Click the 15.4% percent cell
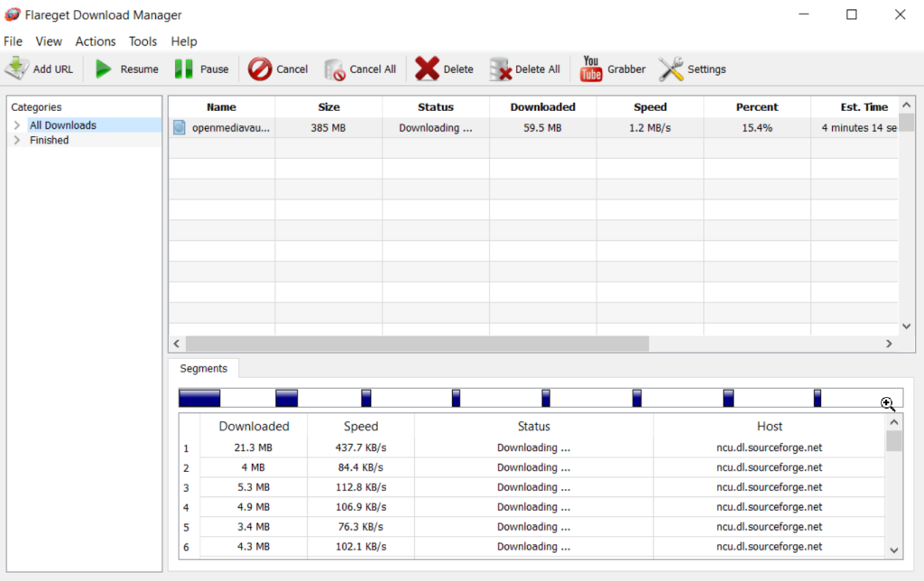 click(757, 128)
